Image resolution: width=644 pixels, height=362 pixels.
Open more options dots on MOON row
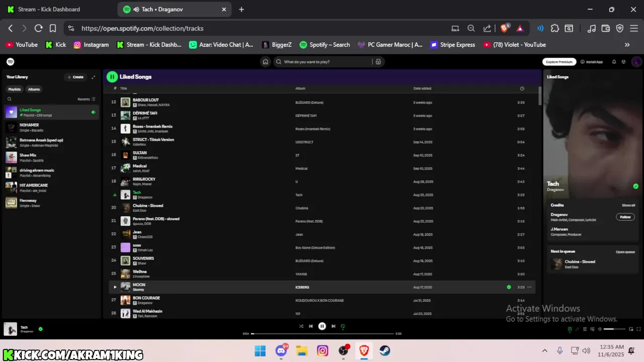pos(529,287)
